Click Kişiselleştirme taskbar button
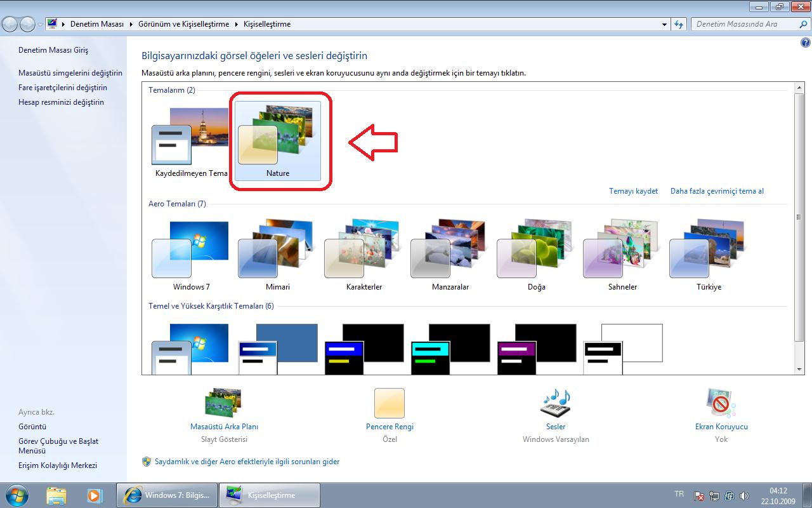Image resolution: width=812 pixels, height=508 pixels. [x=270, y=495]
